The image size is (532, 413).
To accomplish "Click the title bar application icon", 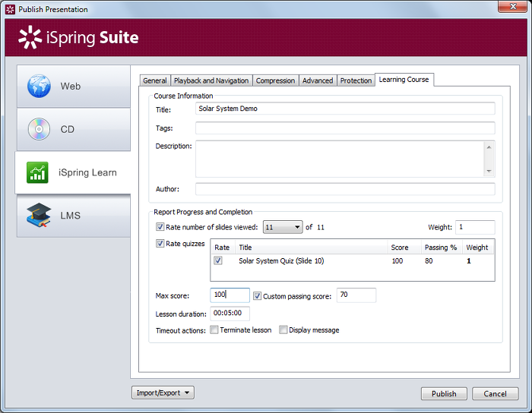I will pyautogui.click(x=10, y=9).
